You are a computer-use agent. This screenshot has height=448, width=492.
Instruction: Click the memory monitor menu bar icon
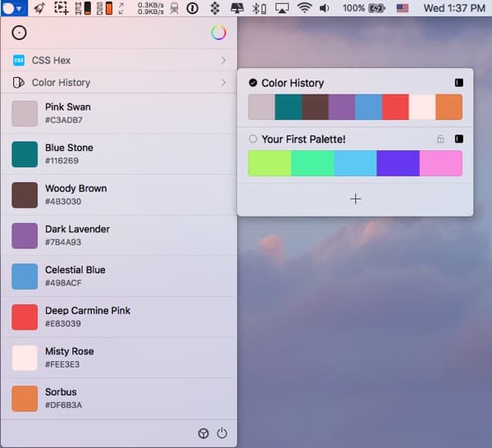[84, 8]
